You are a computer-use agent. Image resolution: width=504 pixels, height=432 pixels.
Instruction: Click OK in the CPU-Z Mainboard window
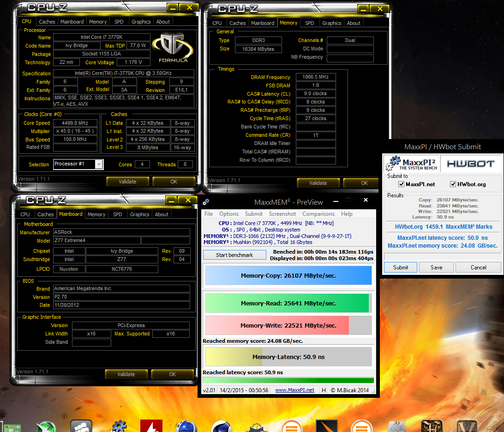tap(172, 374)
